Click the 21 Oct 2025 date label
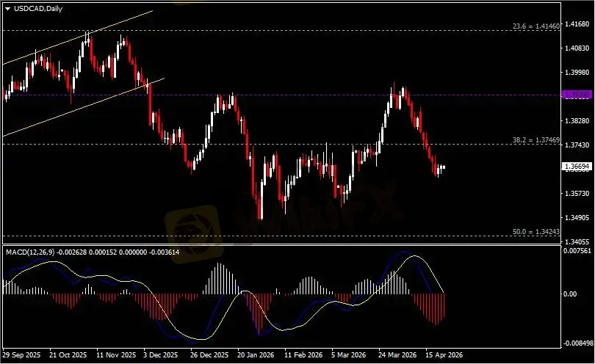Viewport: 595px width, 364px height. pyautogui.click(x=68, y=355)
